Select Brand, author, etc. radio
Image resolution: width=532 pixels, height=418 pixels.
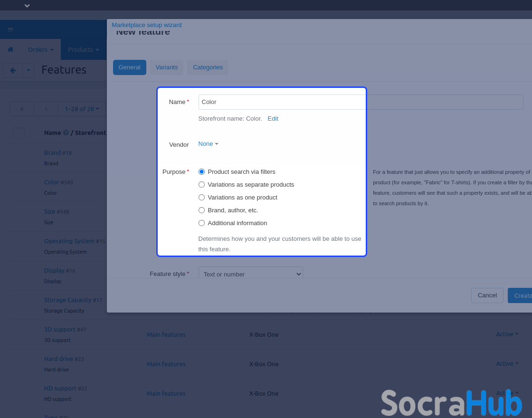pyautogui.click(x=201, y=210)
